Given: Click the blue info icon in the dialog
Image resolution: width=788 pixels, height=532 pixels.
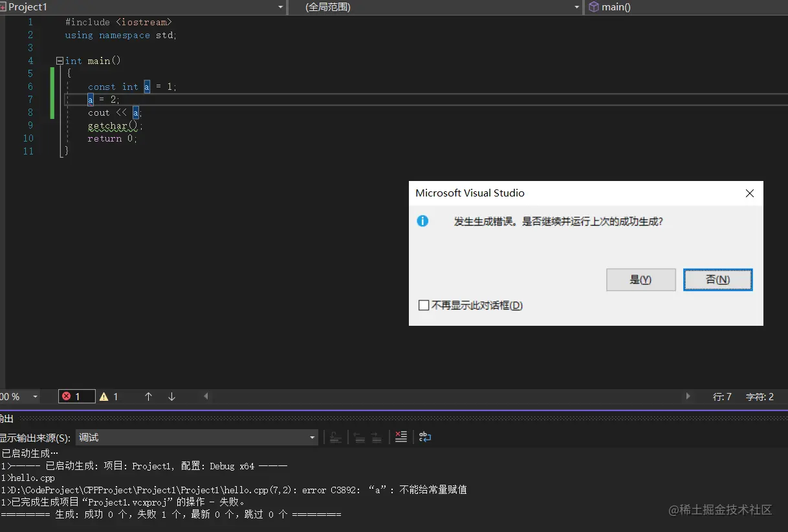Looking at the screenshot, I should point(422,221).
